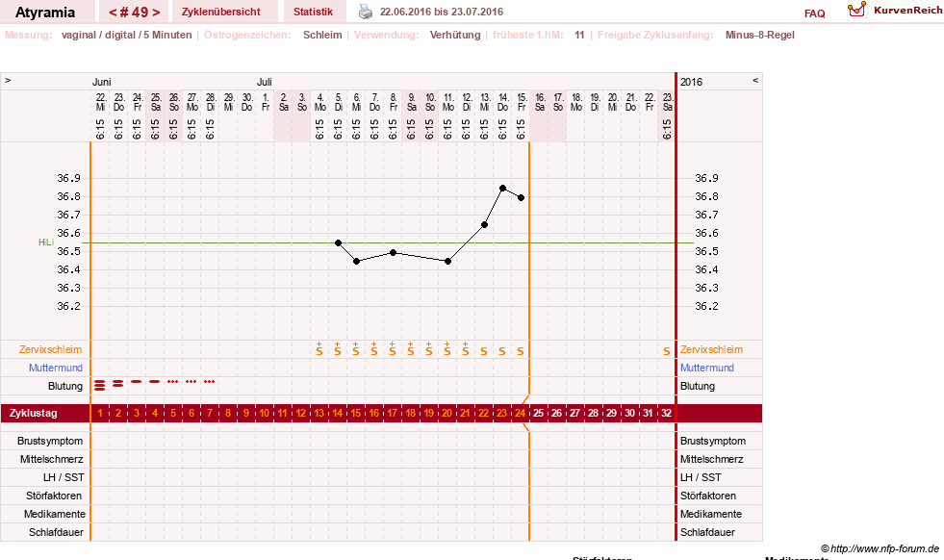Go to previous cycle with '<' arrow
Viewport: 944px width, 560px height.
[113, 13]
